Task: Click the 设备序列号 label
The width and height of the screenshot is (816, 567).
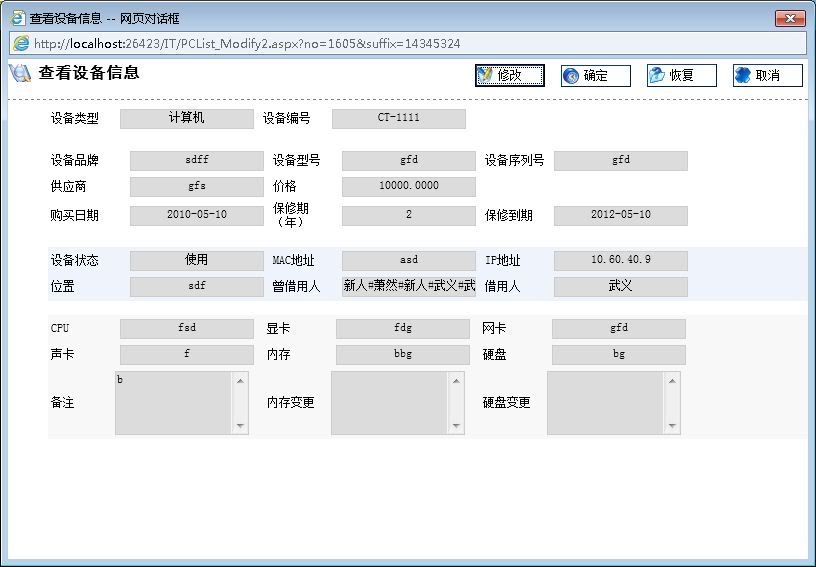Action: pos(514,161)
